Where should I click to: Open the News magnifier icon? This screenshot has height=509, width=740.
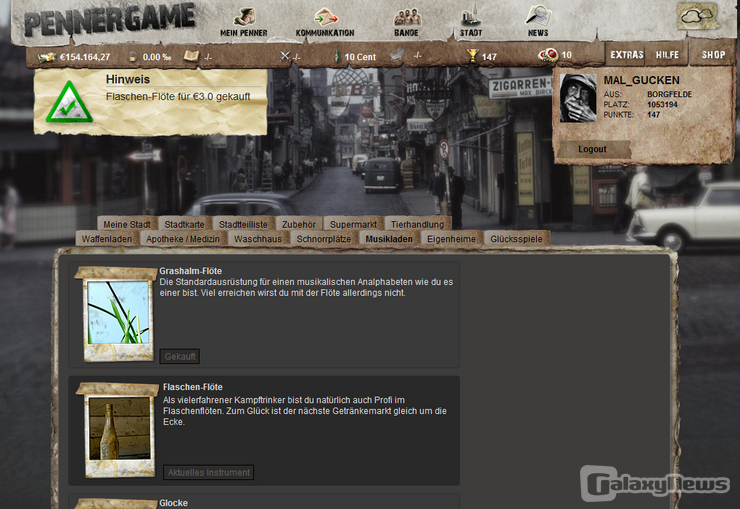[x=538, y=16]
